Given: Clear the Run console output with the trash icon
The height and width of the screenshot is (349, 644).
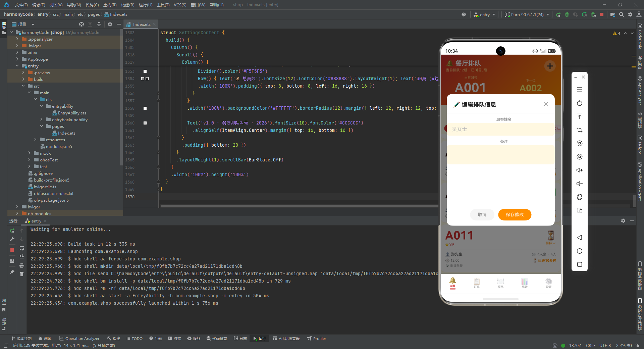Looking at the screenshot, I should [22, 274].
